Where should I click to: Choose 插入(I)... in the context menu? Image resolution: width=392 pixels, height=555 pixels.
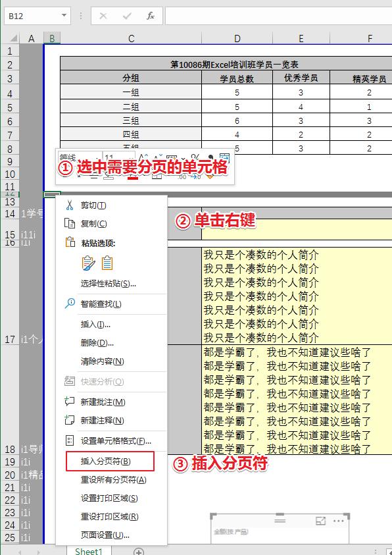(x=111, y=324)
